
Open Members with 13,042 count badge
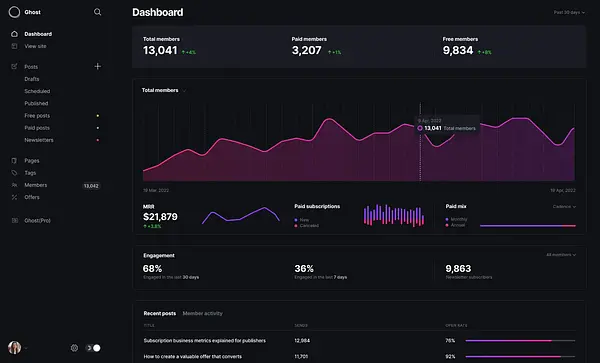(55, 185)
